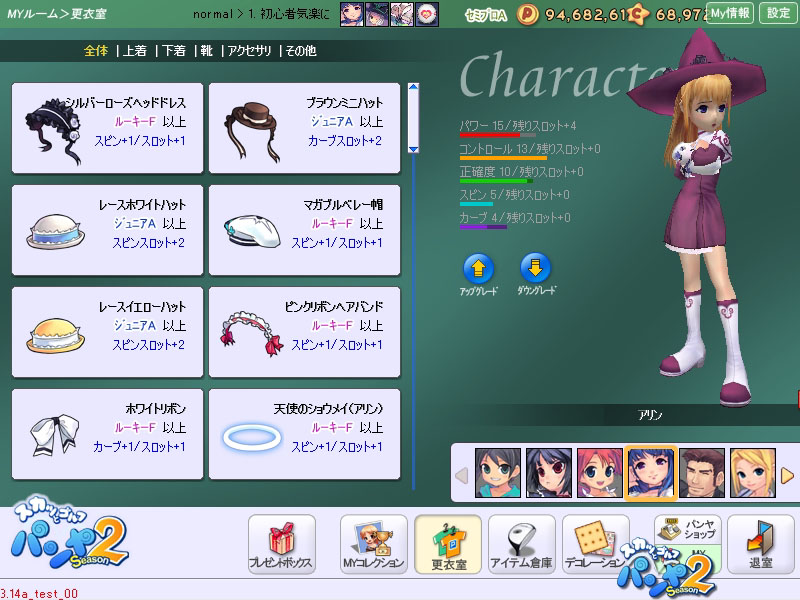This screenshot has width=800, height=600.
Task: Click the 退室 exit room button
Action: (x=760, y=545)
